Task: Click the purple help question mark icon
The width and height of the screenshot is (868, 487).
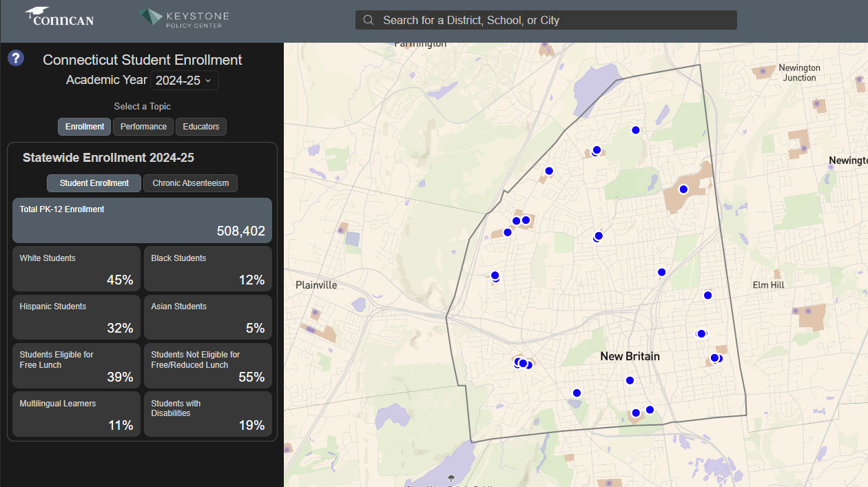Action: pos(16,58)
